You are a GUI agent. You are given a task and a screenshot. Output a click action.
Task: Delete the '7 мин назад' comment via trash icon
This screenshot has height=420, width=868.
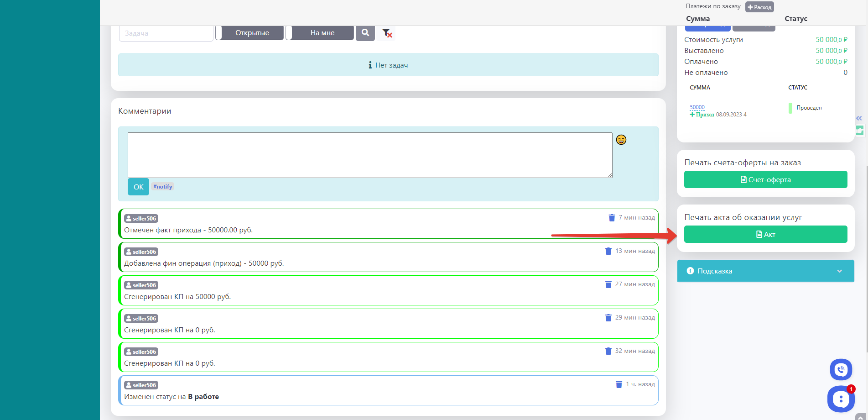(x=612, y=218)
